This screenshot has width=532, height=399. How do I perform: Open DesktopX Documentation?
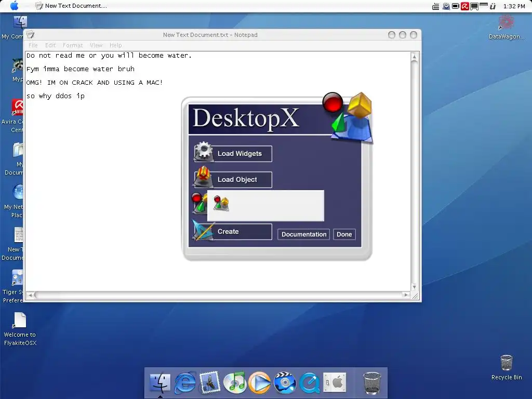(303, 234)
